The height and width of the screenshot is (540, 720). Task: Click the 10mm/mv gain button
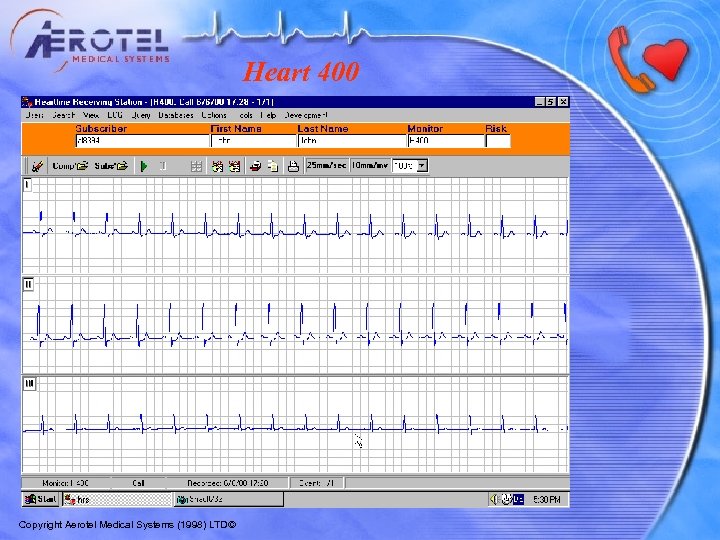[x=370, y=165]
